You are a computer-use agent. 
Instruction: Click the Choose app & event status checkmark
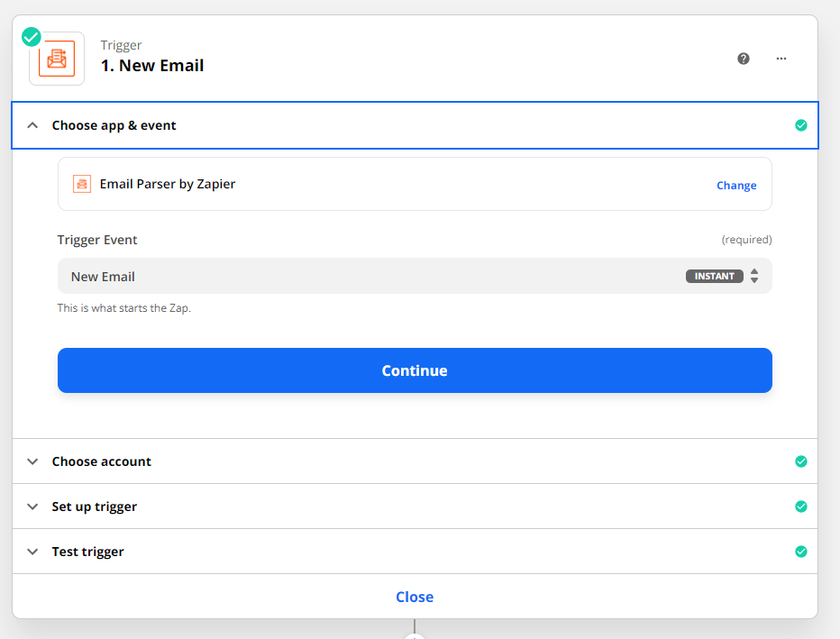click(801, 125)
